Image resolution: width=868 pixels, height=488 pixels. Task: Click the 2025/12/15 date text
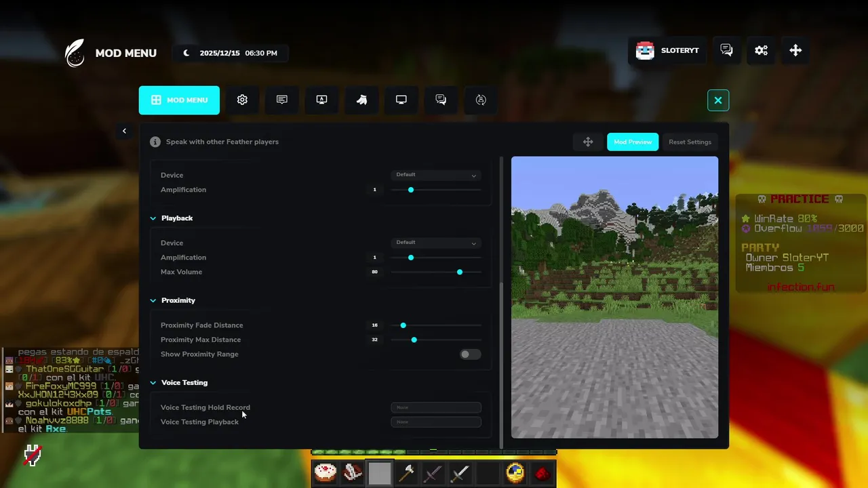pos(220,53)
